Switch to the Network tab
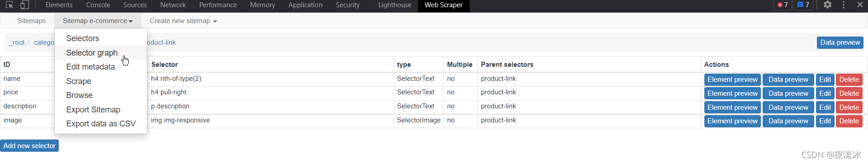Screen dimensions: 868x163 173,5
